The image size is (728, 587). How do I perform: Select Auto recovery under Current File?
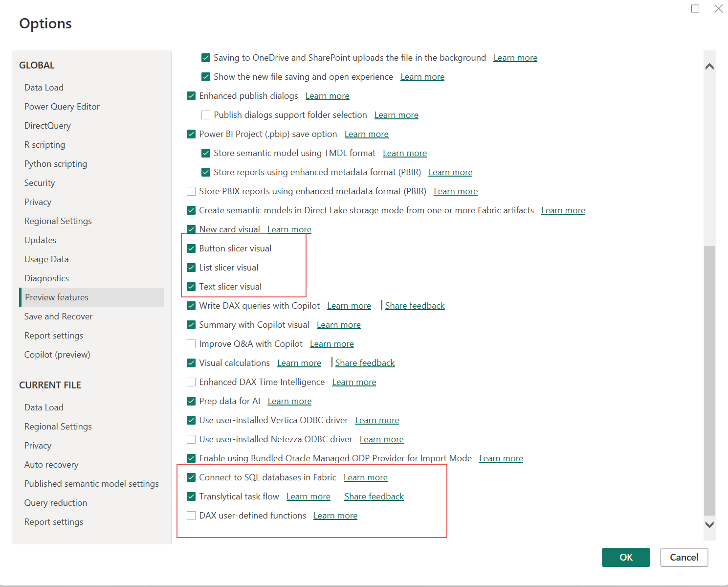click(x=51, y=464)
